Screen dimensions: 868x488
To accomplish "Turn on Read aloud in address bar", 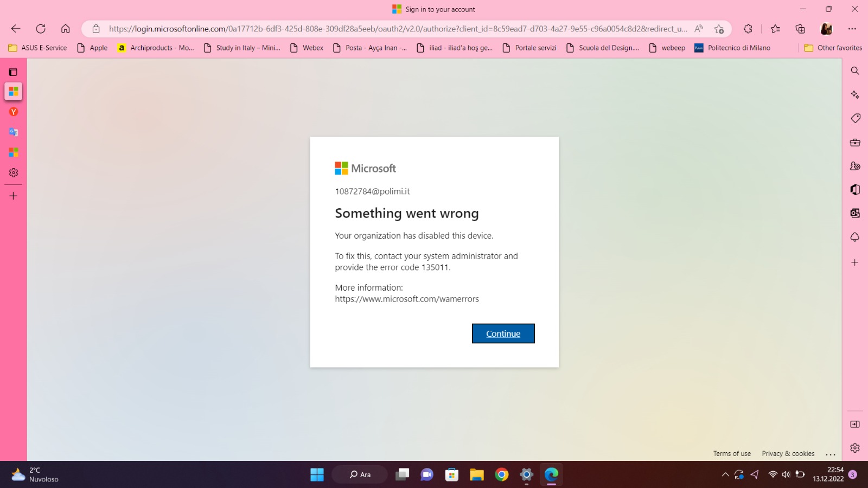I will coord(699,29).
